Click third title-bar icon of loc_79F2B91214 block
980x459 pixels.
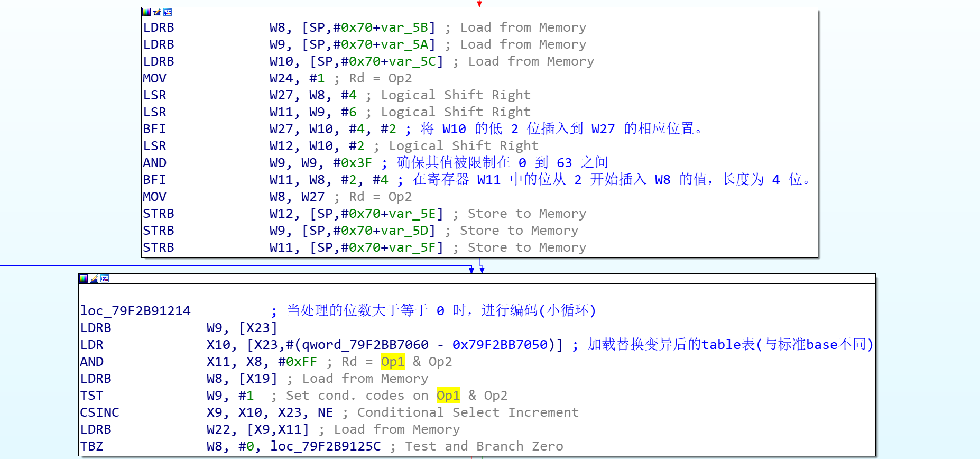[105, 279]
